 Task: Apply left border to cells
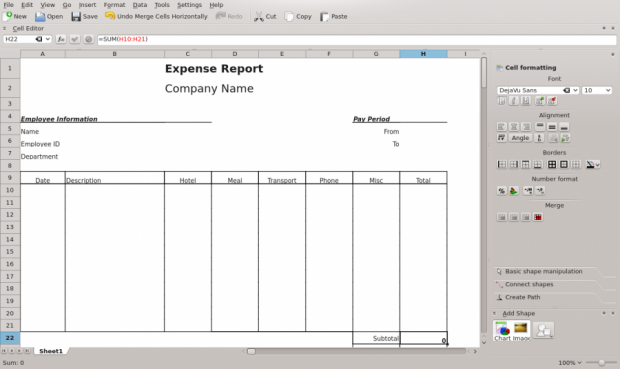pos(501,165)
